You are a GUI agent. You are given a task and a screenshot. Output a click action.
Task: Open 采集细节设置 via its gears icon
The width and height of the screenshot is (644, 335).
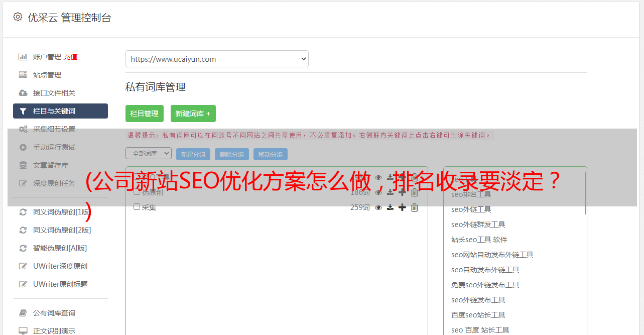tap(23, 129)
